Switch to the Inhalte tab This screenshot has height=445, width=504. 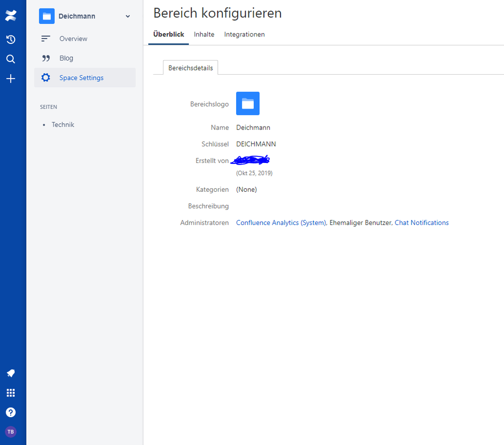tap(204, 34)
